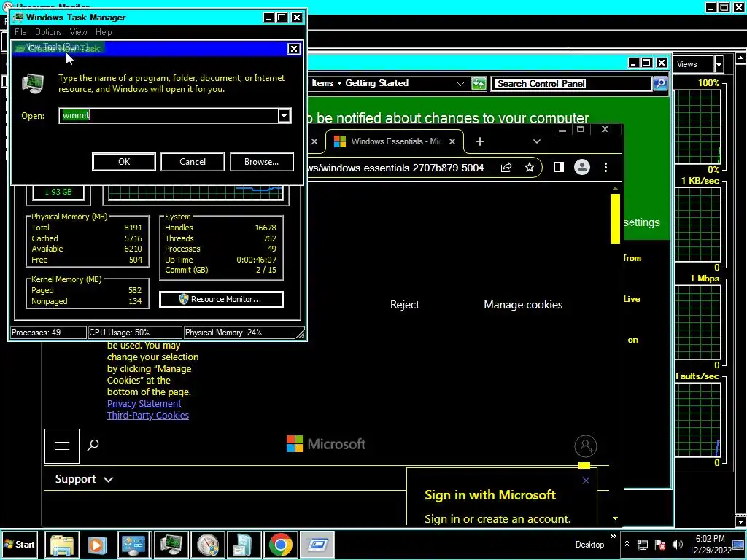747x560 pixels.
Task: Focus the Search Control Panel field
Action: point(572,83)
